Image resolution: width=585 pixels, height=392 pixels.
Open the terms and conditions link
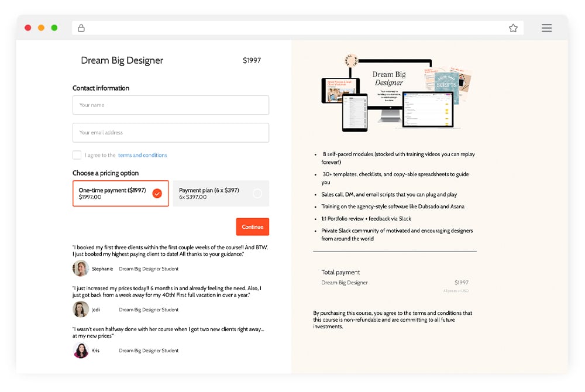(143, 155)
